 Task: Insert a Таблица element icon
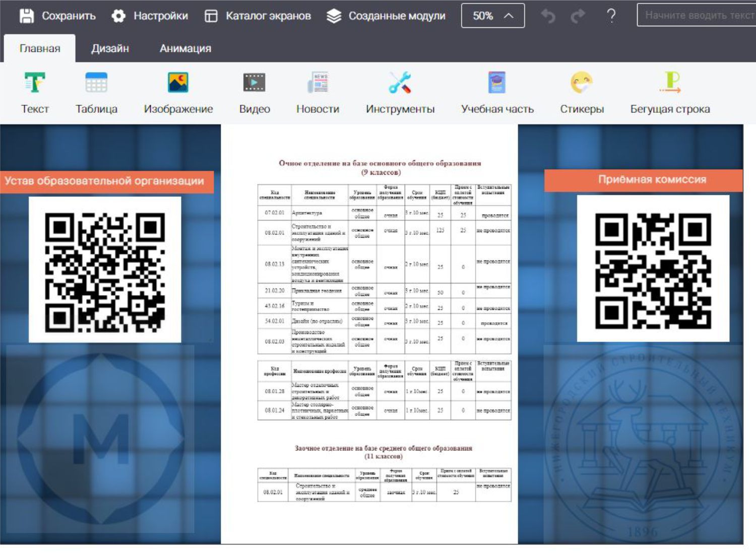pyautogui.click(x=96, y=83)
